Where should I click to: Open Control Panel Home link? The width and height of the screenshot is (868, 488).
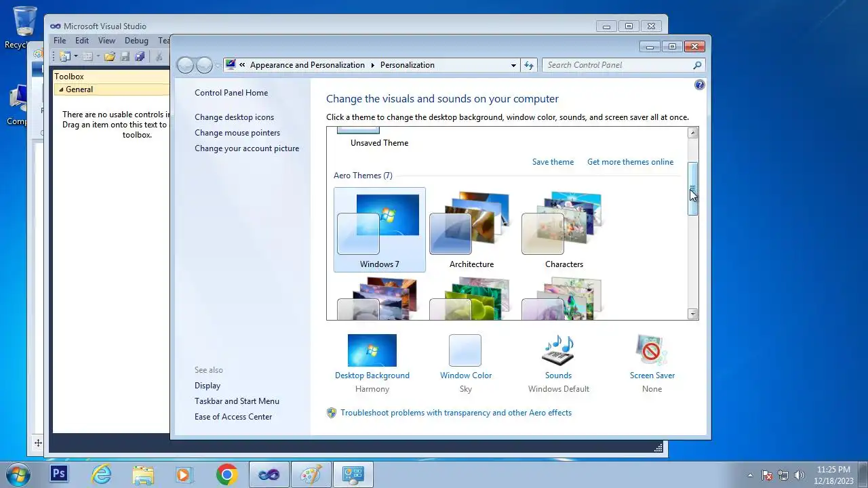coord(231,93)
